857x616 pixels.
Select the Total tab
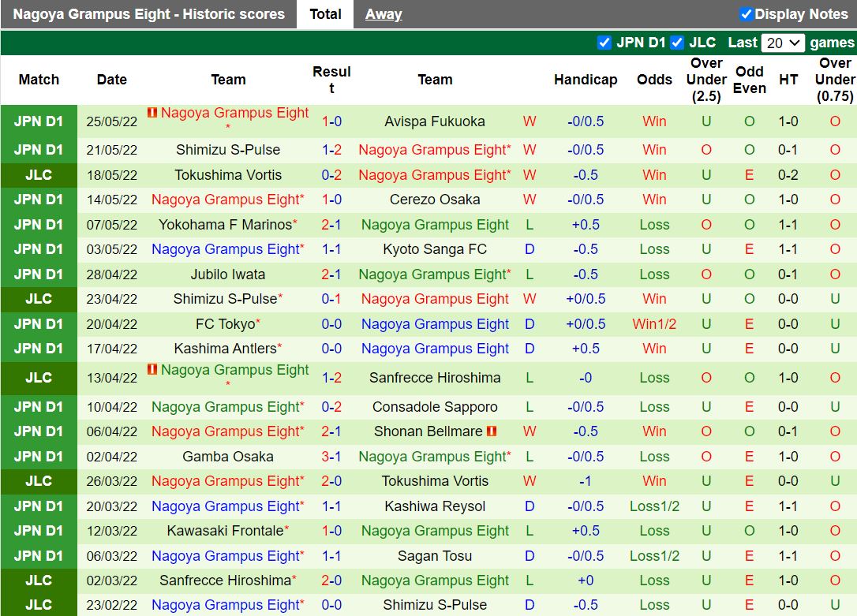pyautogui.click(x=325, y=13)
